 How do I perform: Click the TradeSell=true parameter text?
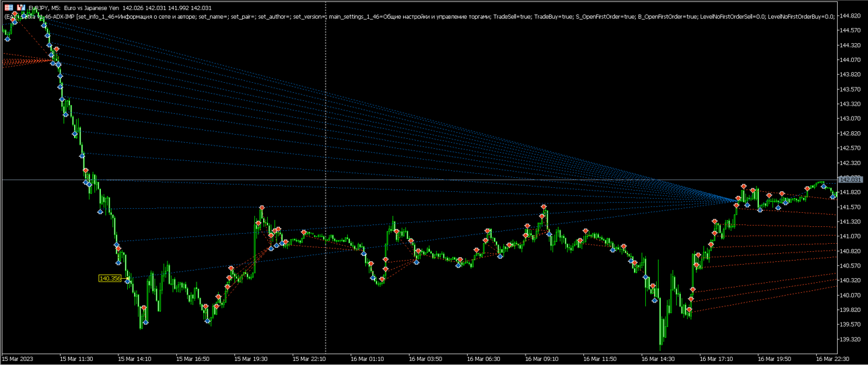tap(512, 16)
